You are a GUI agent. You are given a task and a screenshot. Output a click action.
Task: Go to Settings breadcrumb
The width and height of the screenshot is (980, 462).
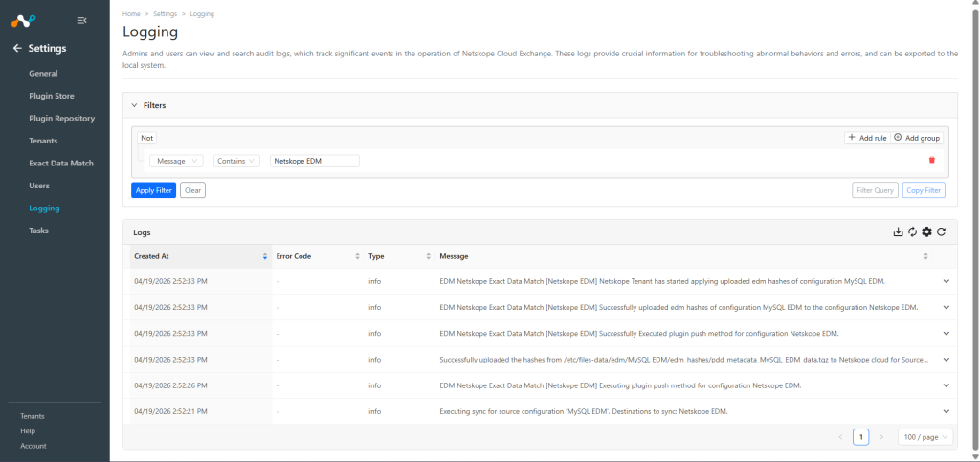coord(165,13)
